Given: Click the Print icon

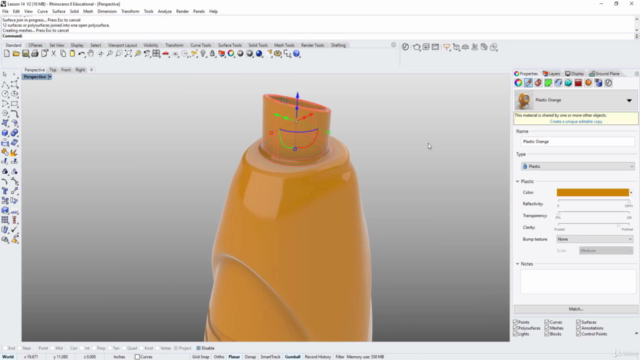Looking at the screenshot, I should pyautogui.click(x=35, y=53).
